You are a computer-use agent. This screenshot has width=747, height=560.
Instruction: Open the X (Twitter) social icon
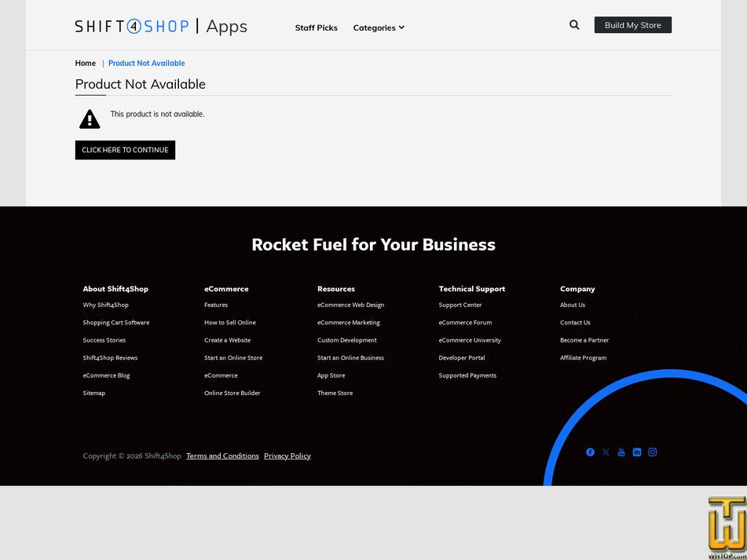pyautogui.click(x=606, y=452)
